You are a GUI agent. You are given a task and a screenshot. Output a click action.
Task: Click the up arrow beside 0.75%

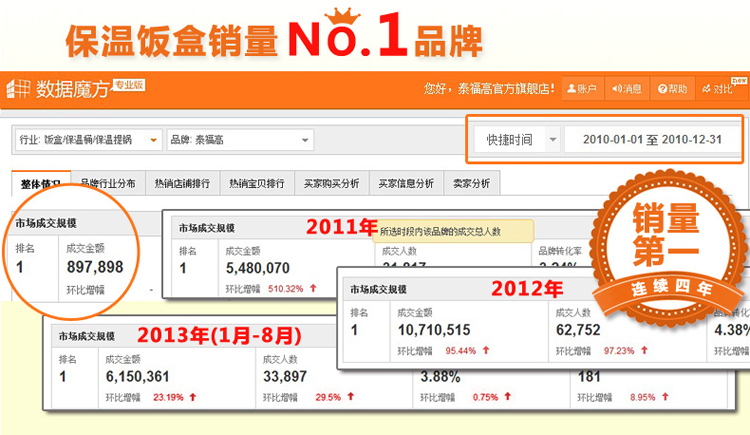tap(507, 396)
